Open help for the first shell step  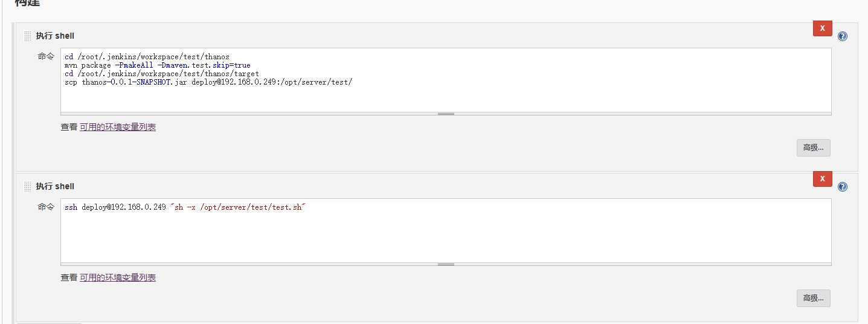(843, 36)
